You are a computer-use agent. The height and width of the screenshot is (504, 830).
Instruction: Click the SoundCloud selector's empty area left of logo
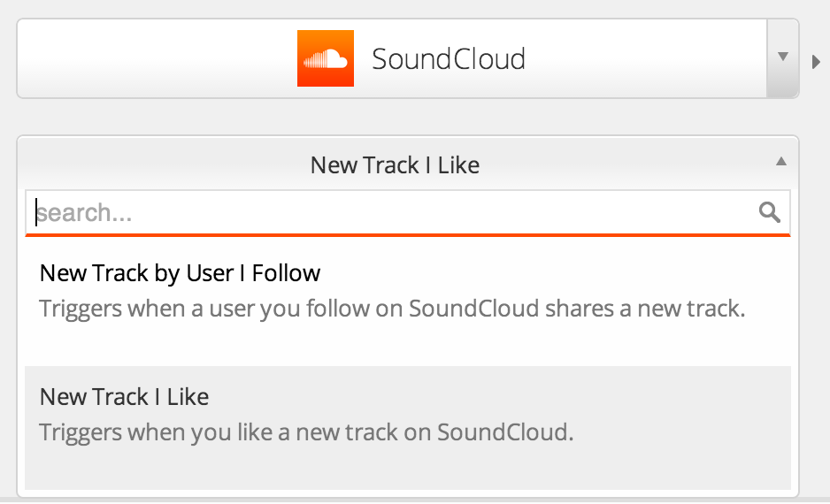point(158,58)
